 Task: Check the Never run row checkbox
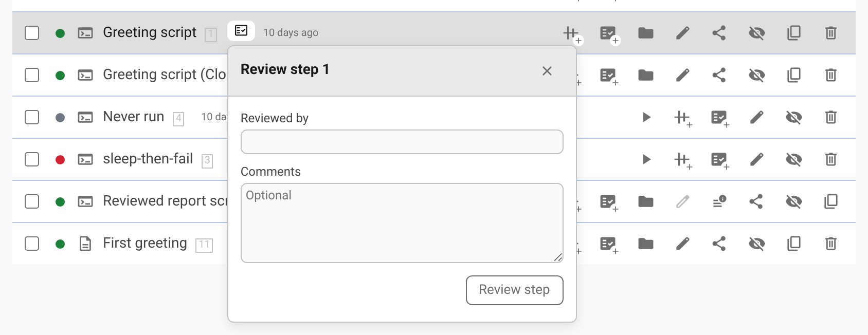pos(32,117)
